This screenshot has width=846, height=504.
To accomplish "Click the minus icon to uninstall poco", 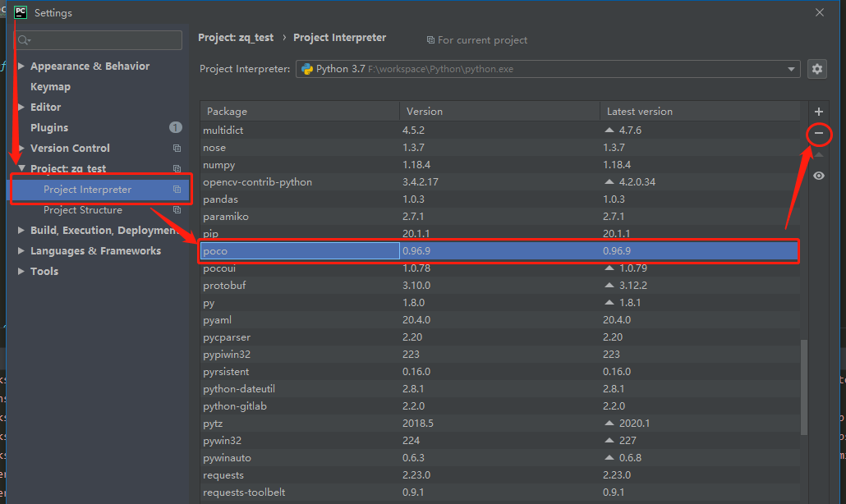I will pyautogui.click(x=818, y=133).
